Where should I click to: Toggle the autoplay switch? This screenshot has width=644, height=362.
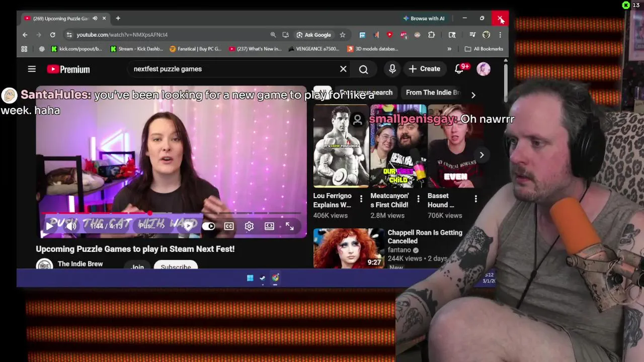point(209,226)
